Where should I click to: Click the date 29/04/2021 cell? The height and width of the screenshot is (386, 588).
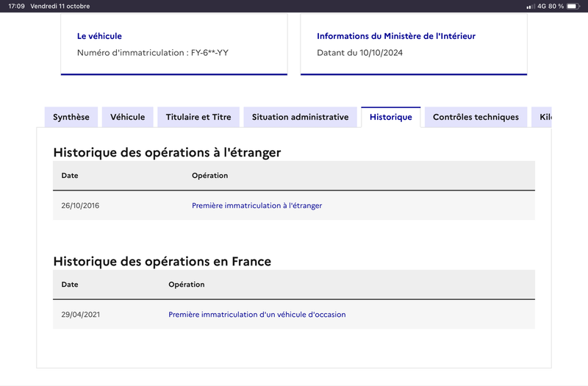coord(81,315)
